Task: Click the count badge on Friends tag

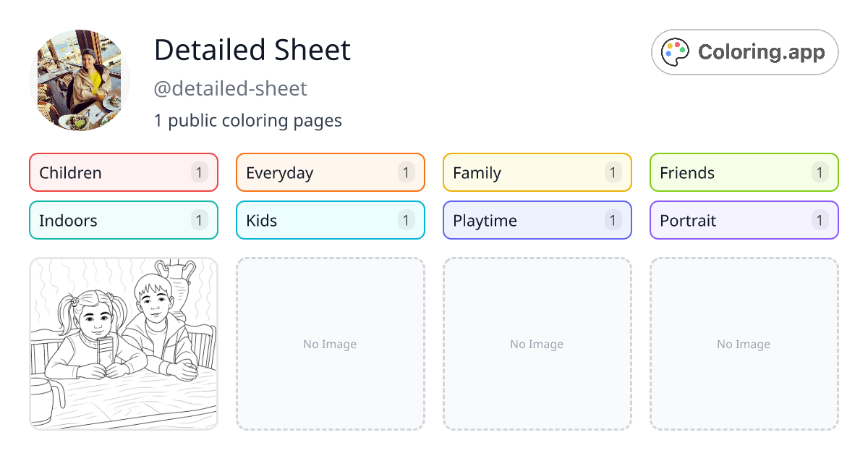Action: [820, 172]
